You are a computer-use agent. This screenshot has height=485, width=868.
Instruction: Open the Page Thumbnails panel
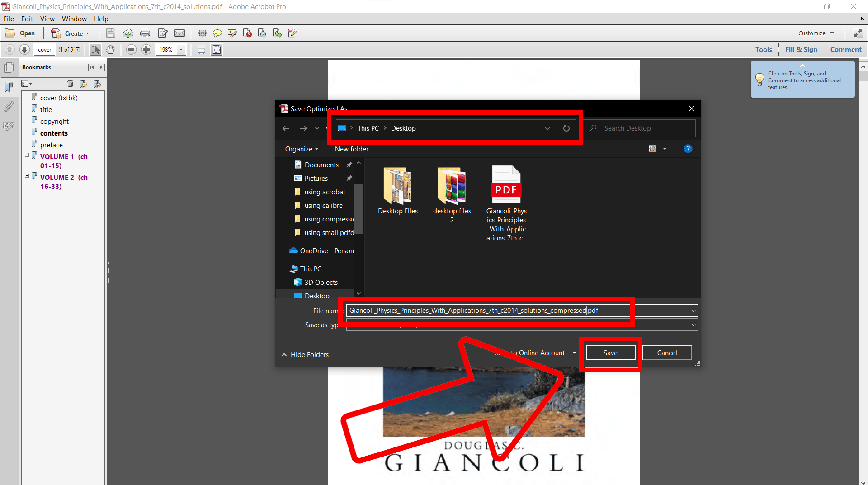[x=9, y=68]
